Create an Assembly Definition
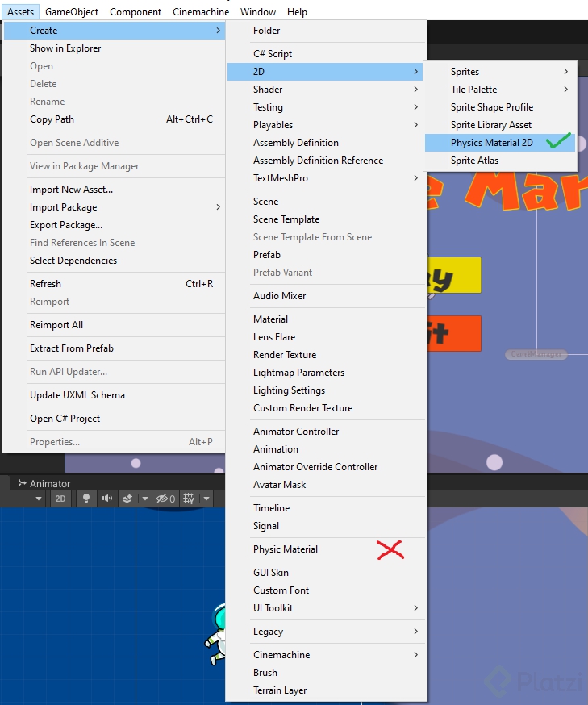The width and height of the screenshot is (588, 705). (327, 143)
